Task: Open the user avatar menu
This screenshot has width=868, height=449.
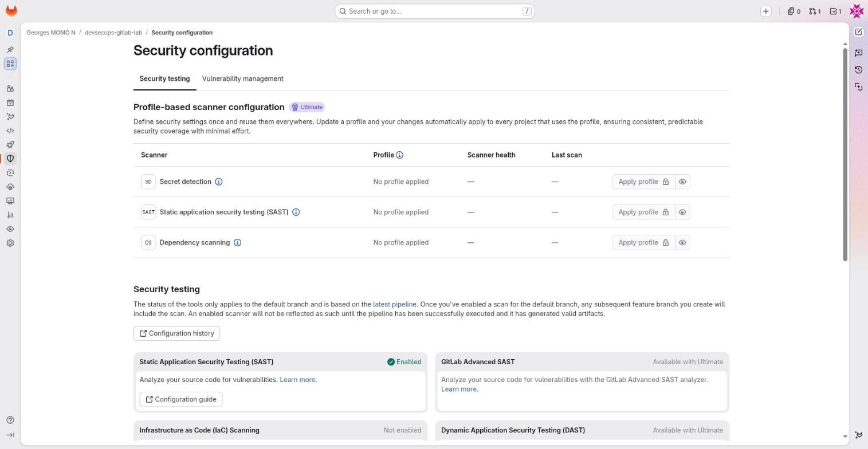Action: (857, 11)
